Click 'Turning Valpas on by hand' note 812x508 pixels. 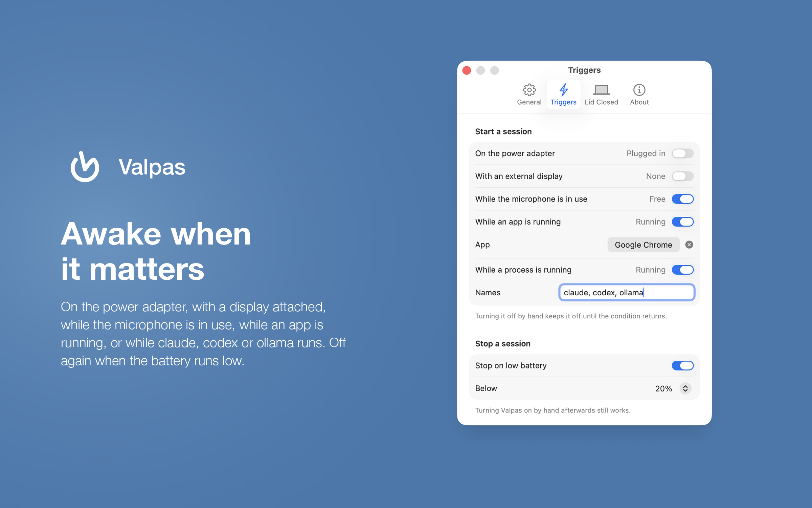coord(552,410)
